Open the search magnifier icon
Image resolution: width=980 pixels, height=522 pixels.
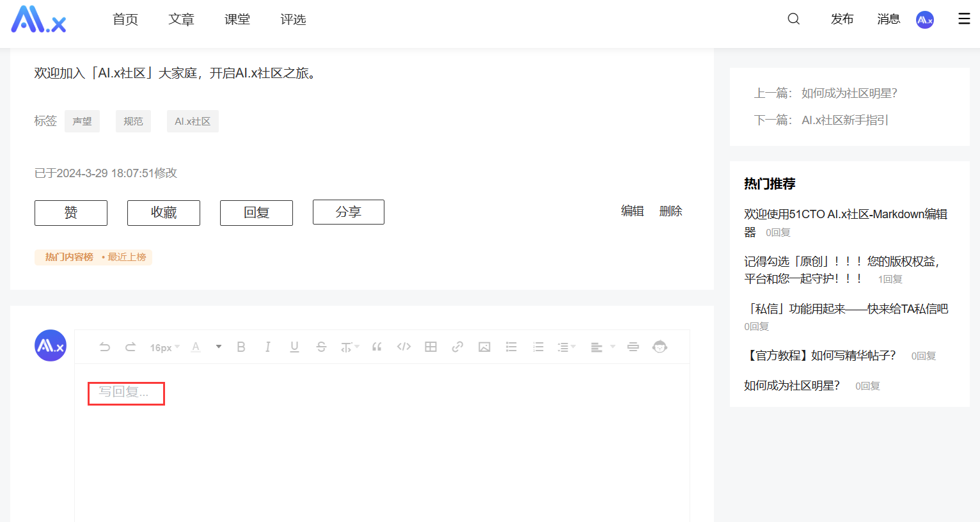pyautogui.click(x=793, y=19)
